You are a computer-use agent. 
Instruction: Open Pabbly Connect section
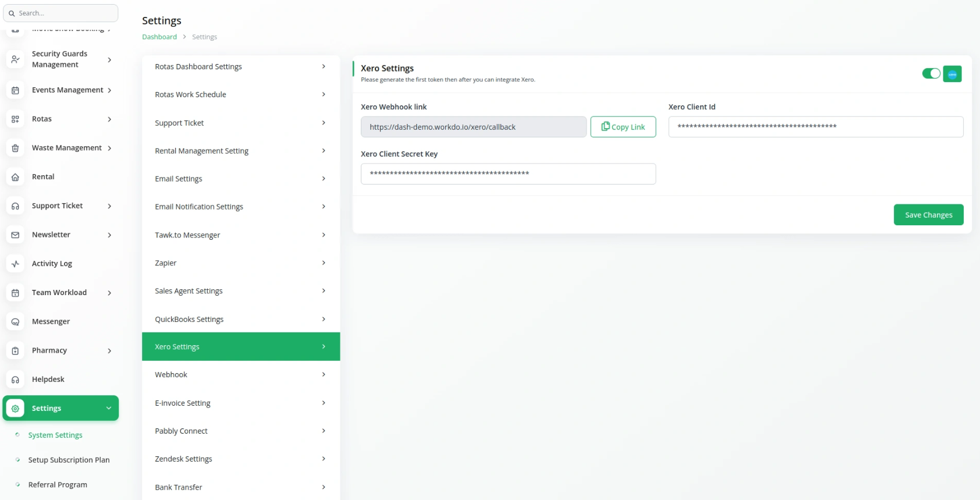(241, 431)
